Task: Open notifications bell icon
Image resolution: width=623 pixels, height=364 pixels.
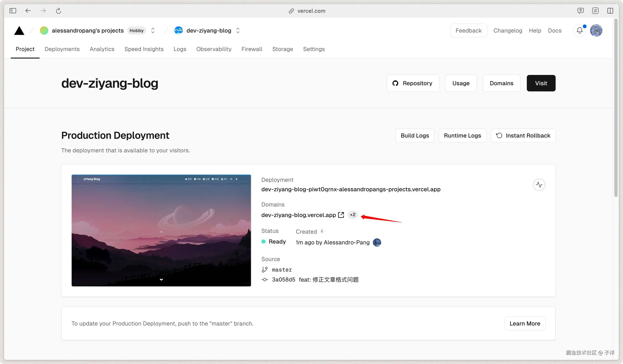Action: tap(580, 30)
